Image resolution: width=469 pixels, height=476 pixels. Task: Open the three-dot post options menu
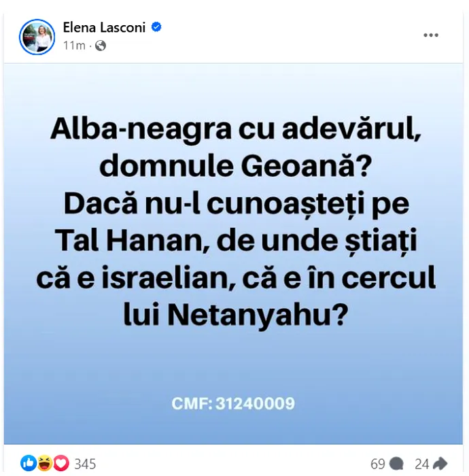(431, 35)
